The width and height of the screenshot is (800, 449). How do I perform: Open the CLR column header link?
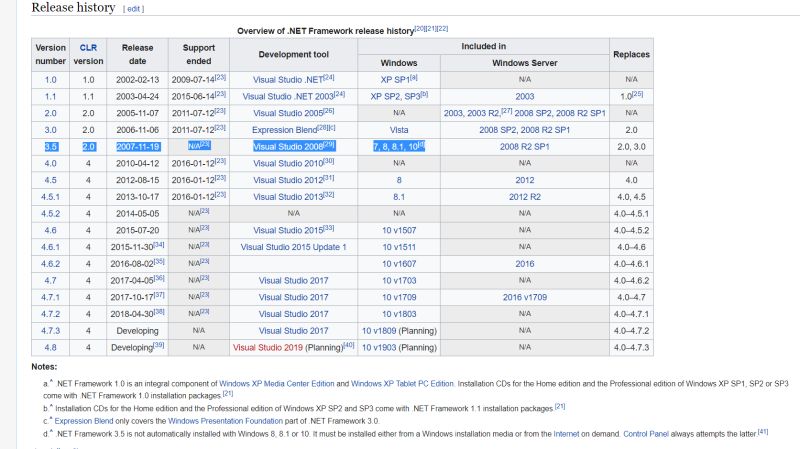click(x=88, y=47)
